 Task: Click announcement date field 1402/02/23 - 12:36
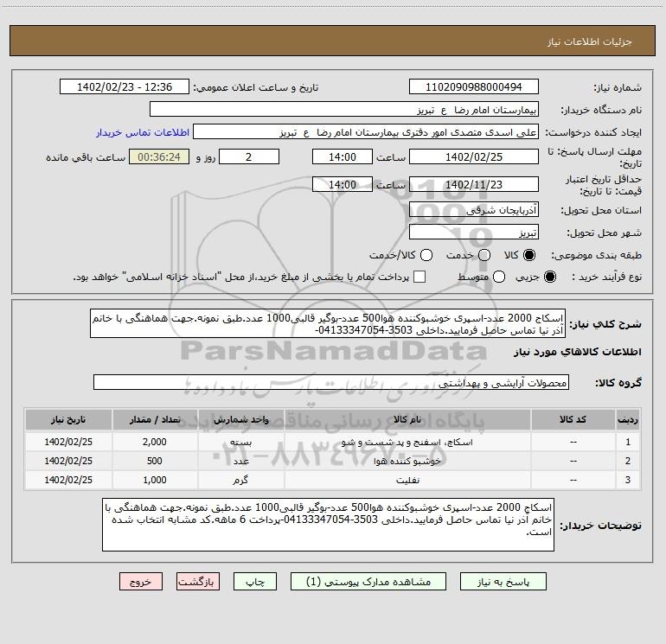pos(125,86)
